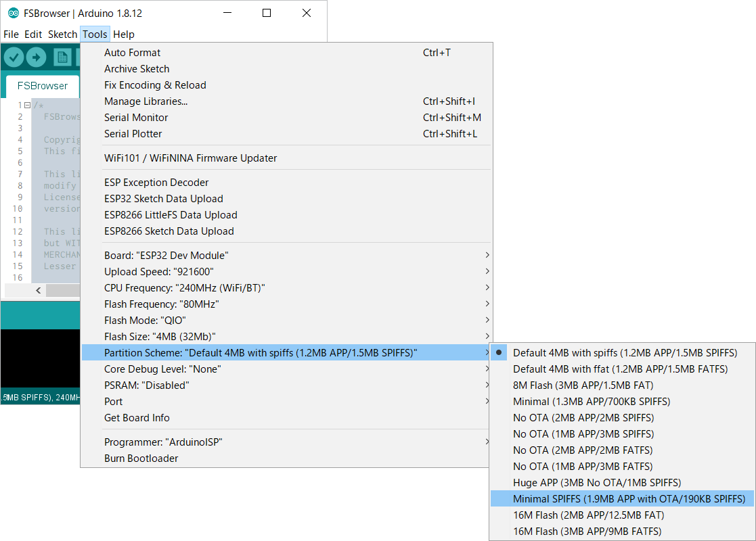Expand the PSRAM "Disabled" submenu
The width and height of the screenshot is (756, 541).
287,385
